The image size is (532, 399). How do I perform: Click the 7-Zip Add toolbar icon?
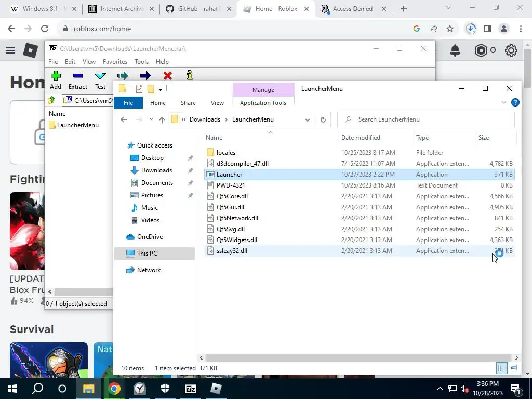[56, 75]
